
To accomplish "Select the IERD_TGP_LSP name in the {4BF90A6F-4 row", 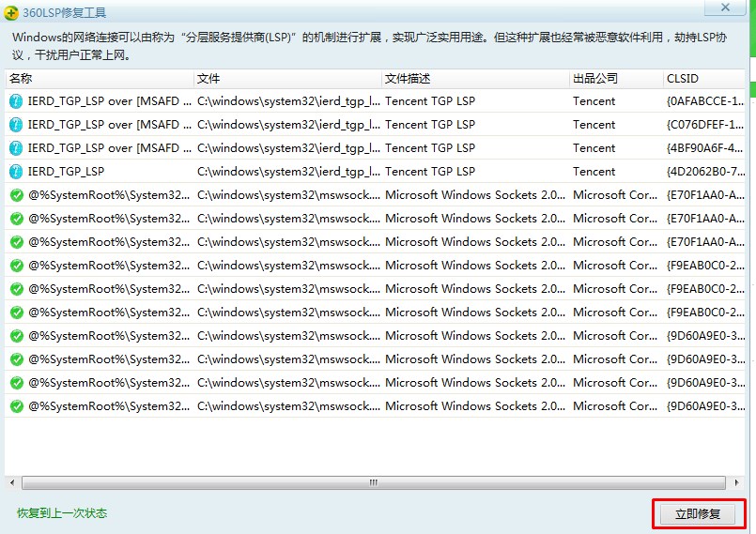I will coord(110,148).
